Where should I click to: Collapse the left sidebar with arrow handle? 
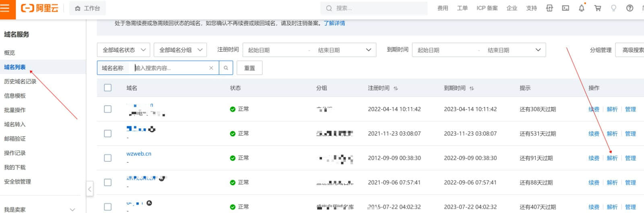[90, 189]
